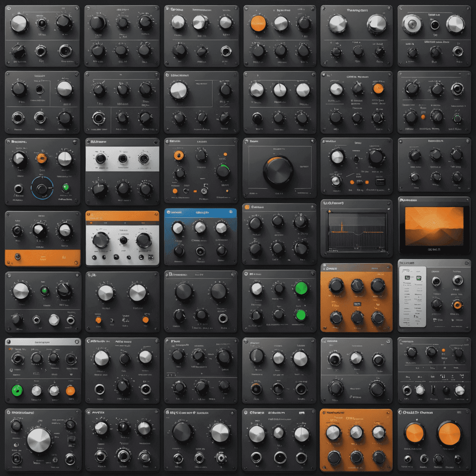Click the single large black dial with orange arc
Screen dimensions: 476x476
(x=278, y=171)
